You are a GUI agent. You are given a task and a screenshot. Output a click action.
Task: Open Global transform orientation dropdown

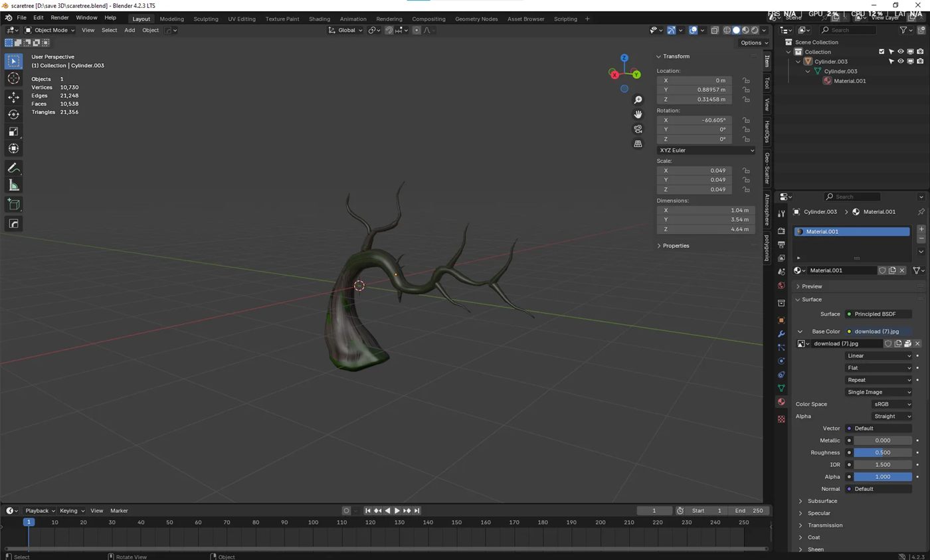tap(345, 30)
